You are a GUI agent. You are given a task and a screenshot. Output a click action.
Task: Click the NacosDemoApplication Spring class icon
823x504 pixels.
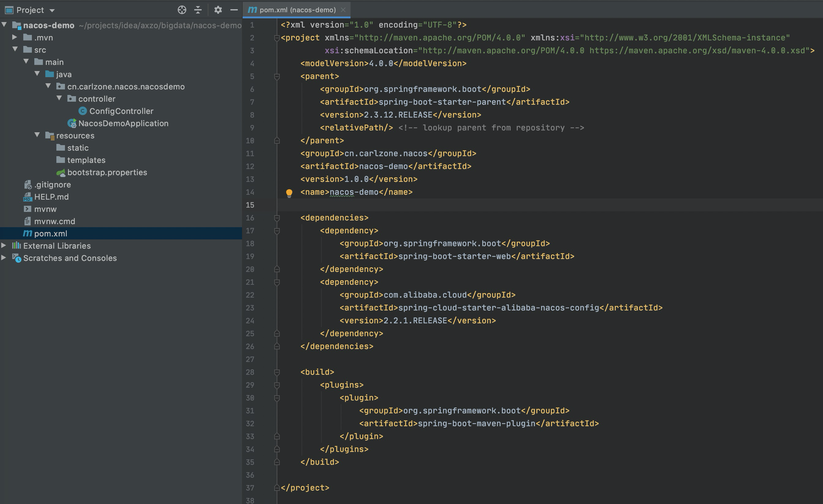click(x=72, y=123)
